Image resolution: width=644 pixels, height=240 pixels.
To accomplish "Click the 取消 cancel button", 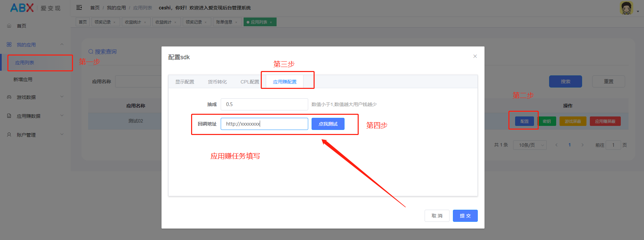I will click(437, 216).
